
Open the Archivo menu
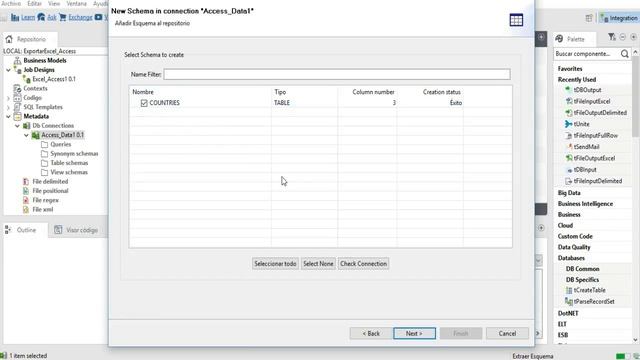tap(11, 3)
